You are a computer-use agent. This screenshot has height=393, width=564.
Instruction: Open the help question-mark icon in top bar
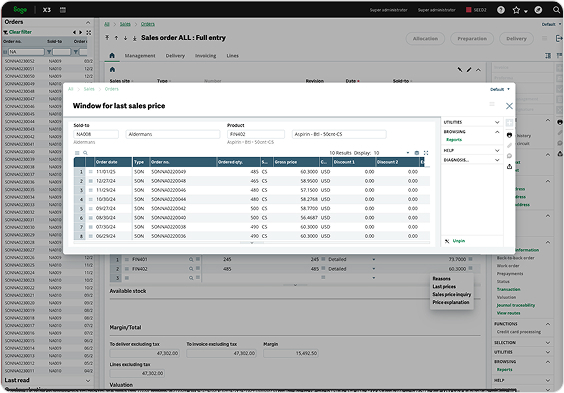pos(501,10)
